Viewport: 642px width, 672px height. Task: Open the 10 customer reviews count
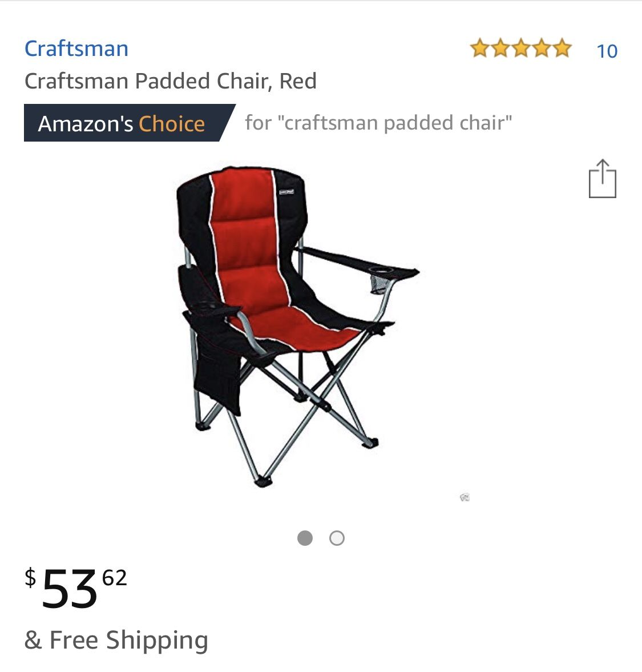pos(607,51)
